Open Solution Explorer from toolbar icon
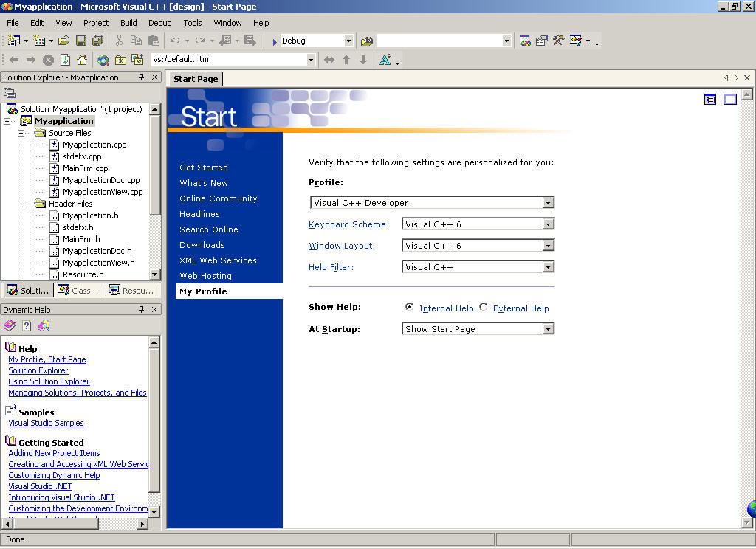Viewport: 756px width, 549px height. coord(525,41)
